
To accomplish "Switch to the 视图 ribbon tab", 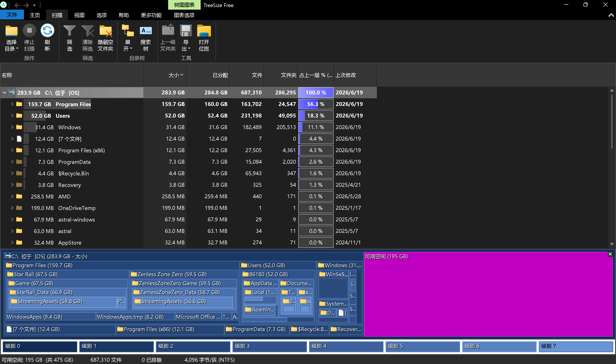I will point(79,15).
